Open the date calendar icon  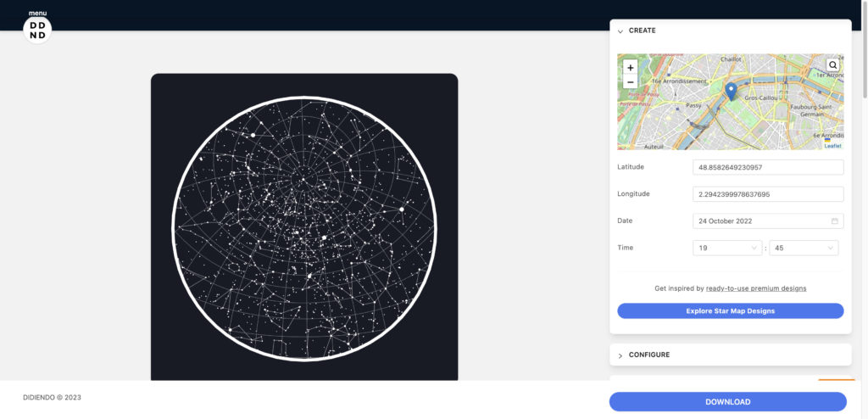point(834,221)
